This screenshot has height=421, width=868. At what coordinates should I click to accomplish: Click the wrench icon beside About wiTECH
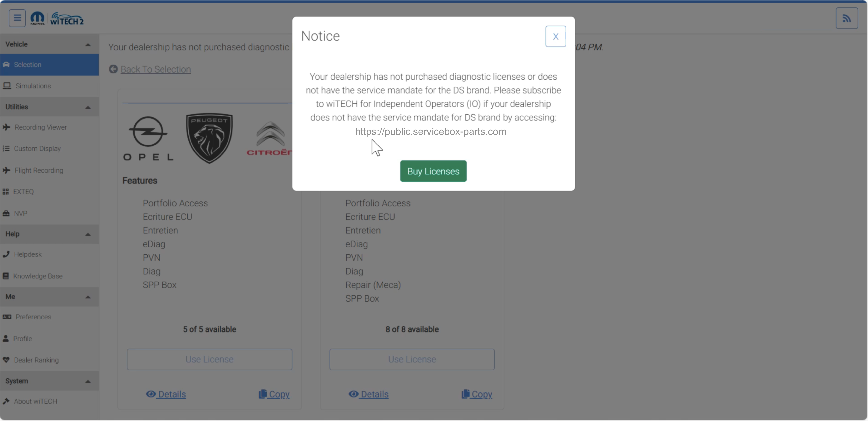[x=6, y=401]
